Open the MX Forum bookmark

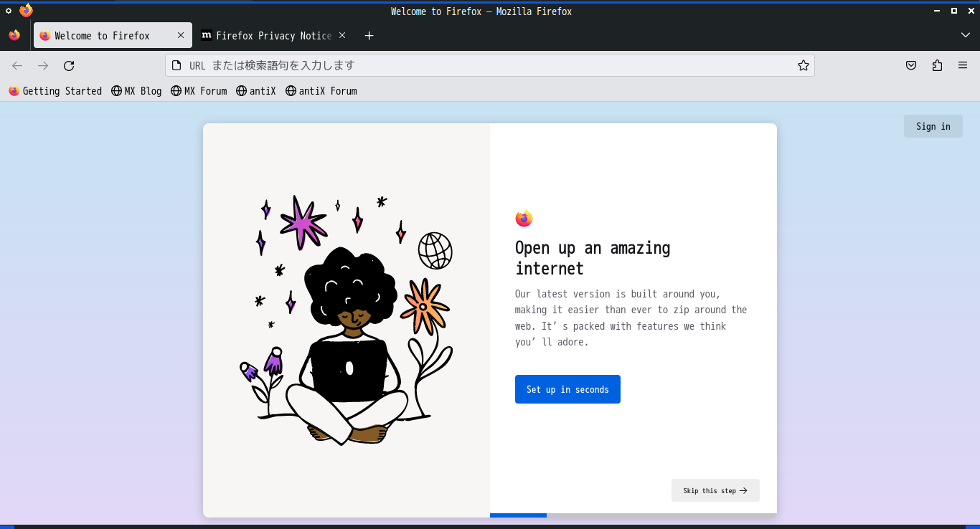[199, 91]
